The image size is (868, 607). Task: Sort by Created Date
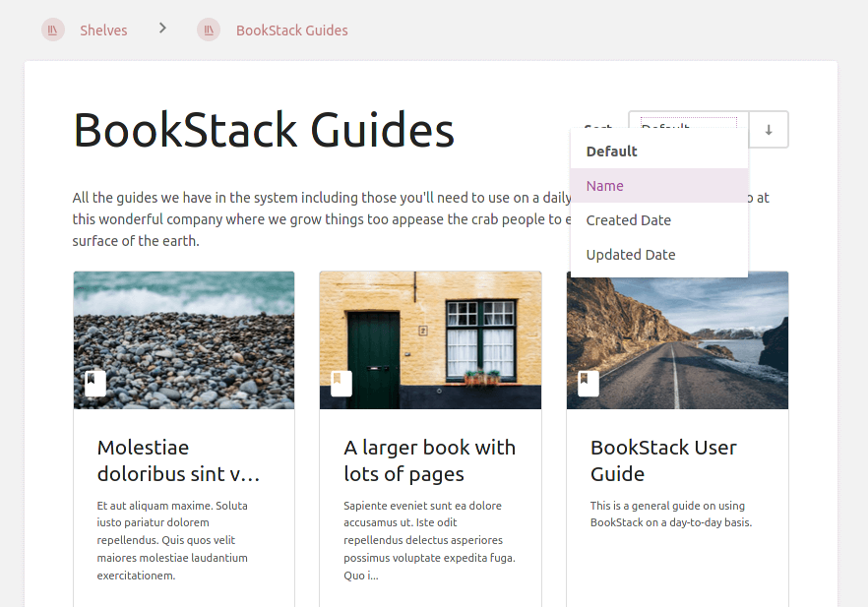[659, 220]
